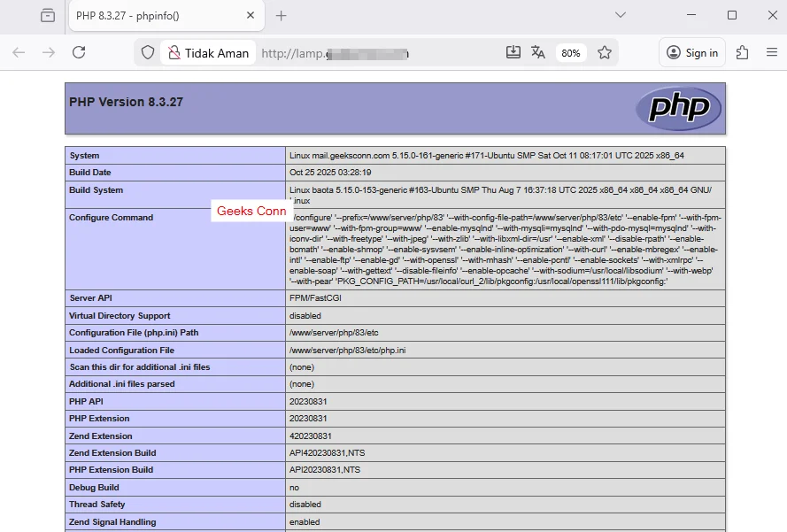Click the Tidak Aman security label
Viewport: 787px width, 532px height.
point(215,52)
